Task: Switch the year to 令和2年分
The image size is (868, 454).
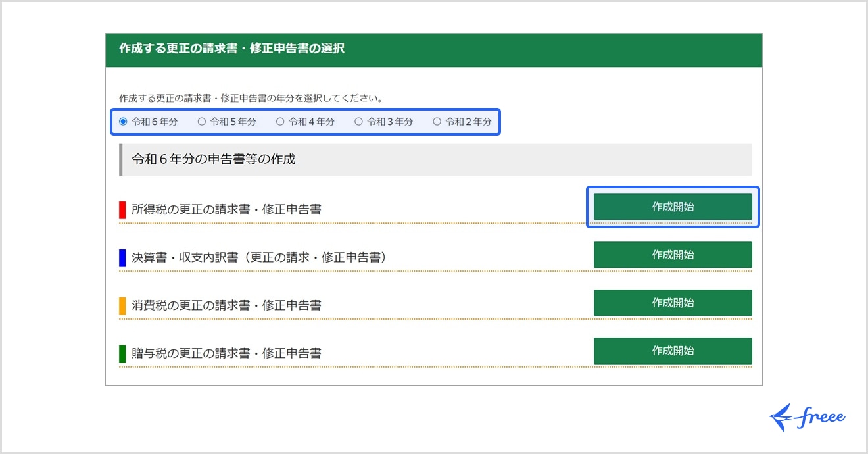Action: coord(437,122)
